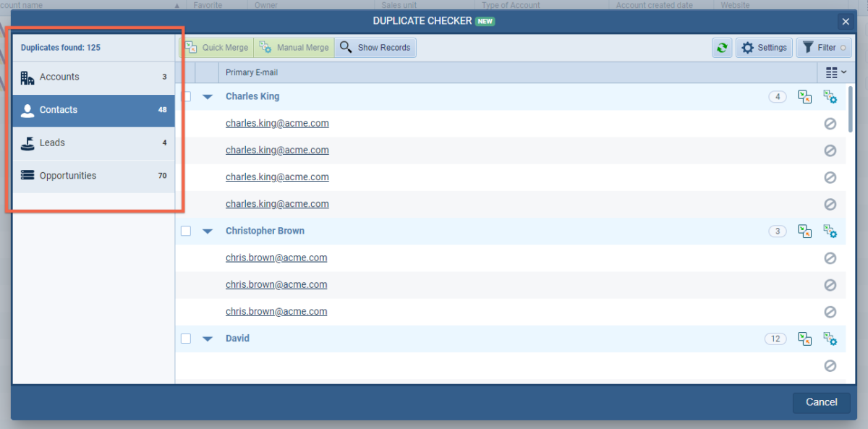Collapse the Charles King duplicate group
The image size is (868, 429).
208,97
